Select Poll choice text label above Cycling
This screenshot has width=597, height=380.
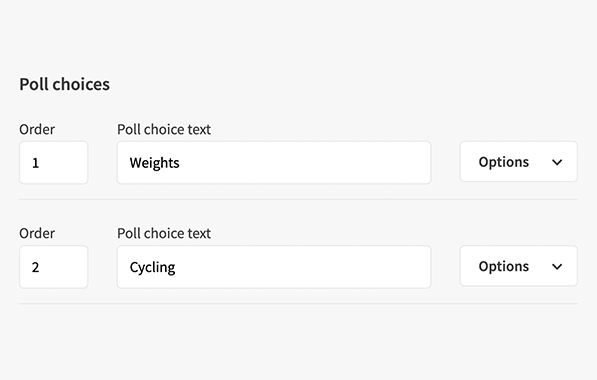coord(164,233)
